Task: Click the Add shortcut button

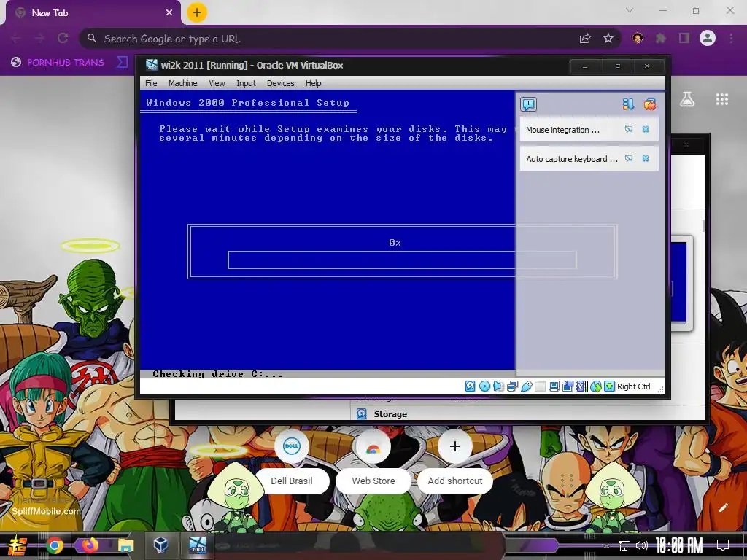Action: click(x=455, y=461)
